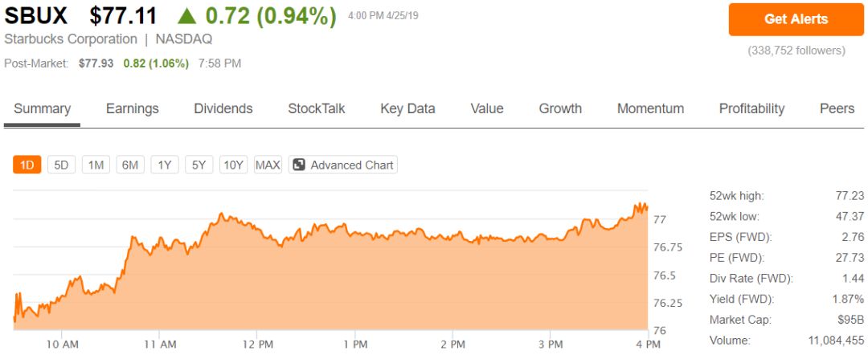Click the chart peak near 4 PM

coord(640,205)
